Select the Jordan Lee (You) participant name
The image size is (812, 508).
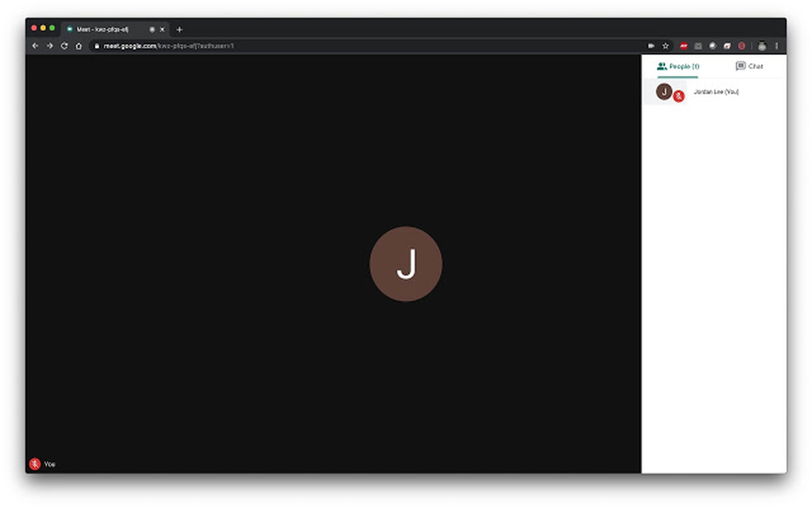[716, 92]
